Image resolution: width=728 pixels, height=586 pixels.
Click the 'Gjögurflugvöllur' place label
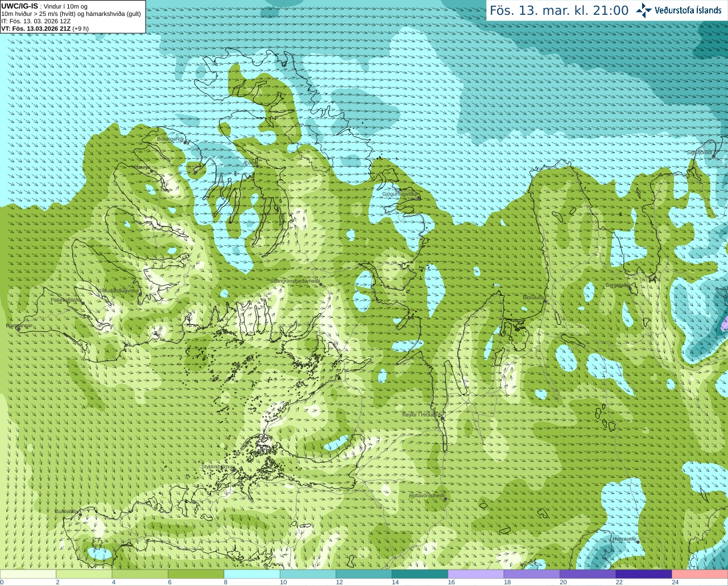400,194
